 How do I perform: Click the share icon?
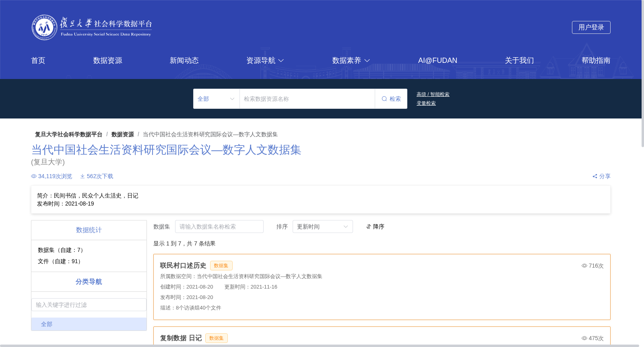(x=595, y=176)
